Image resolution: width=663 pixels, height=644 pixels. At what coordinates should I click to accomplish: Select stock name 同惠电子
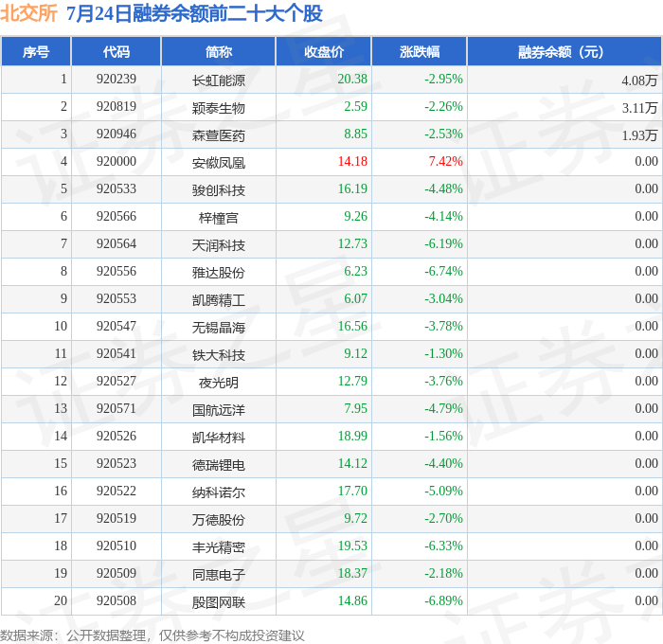tap(219, 575)
